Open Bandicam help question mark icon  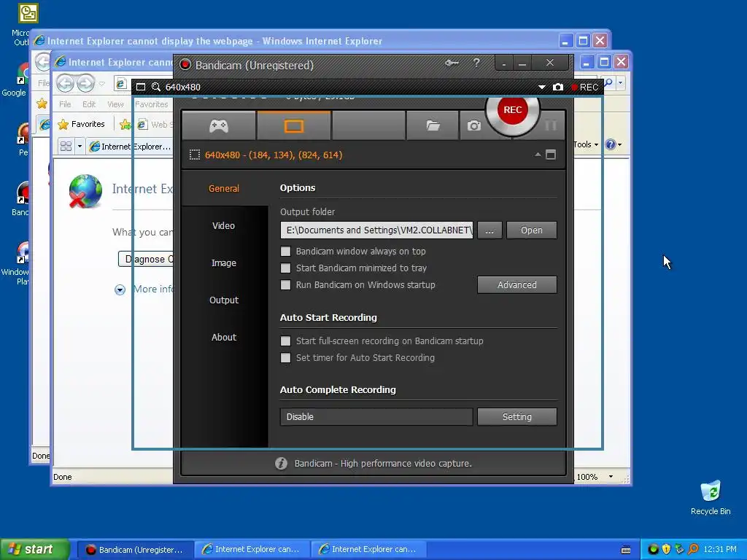click(x=476, y=63)
